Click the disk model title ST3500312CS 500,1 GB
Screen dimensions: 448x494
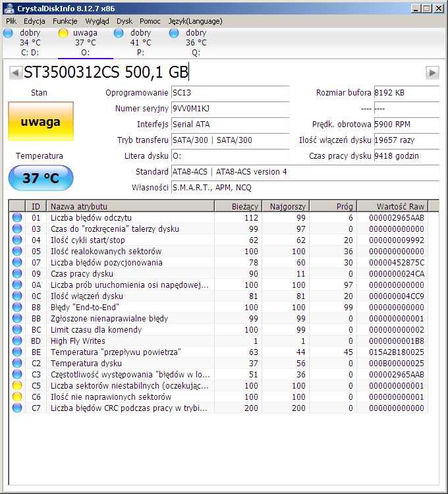106,72
